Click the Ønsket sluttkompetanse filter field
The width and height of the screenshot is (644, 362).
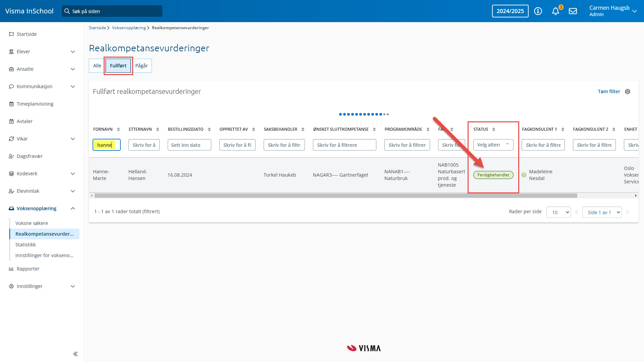344,145
